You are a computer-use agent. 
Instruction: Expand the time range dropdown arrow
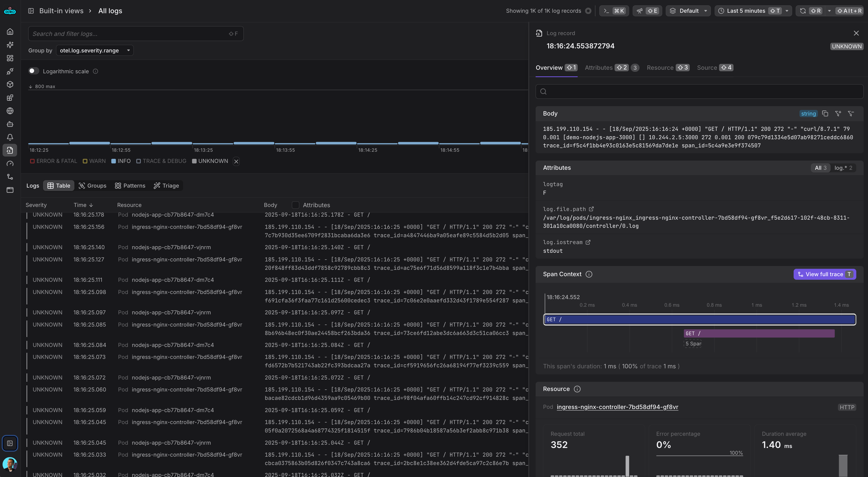pos(787,11)
